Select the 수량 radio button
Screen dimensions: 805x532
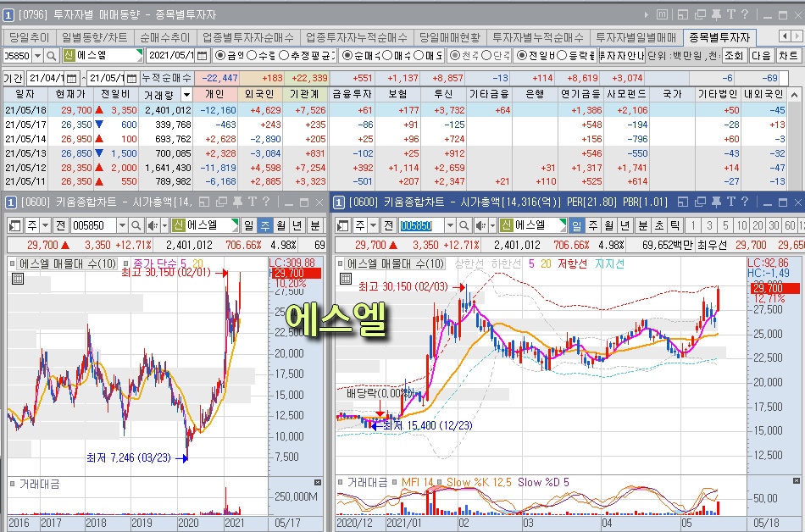tap(252, 55)
